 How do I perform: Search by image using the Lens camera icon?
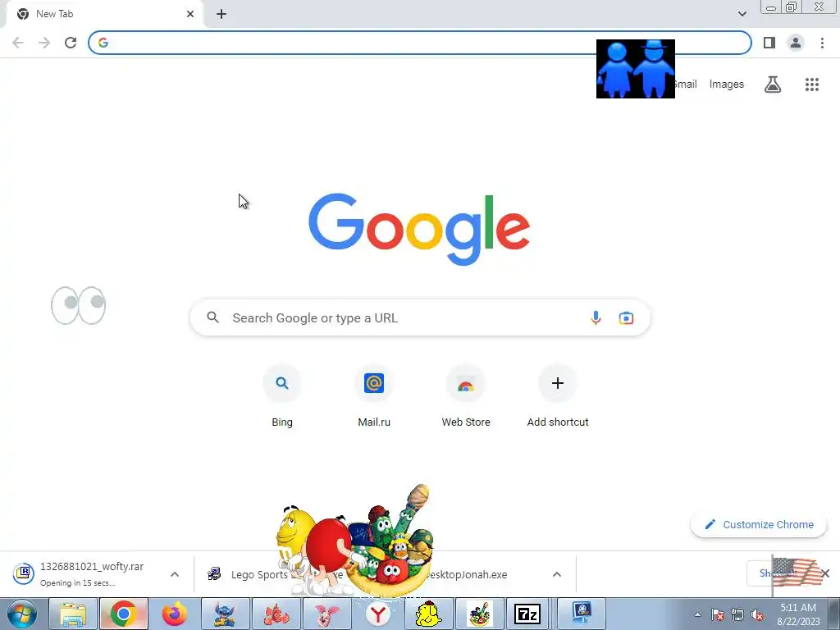point(626,317)
